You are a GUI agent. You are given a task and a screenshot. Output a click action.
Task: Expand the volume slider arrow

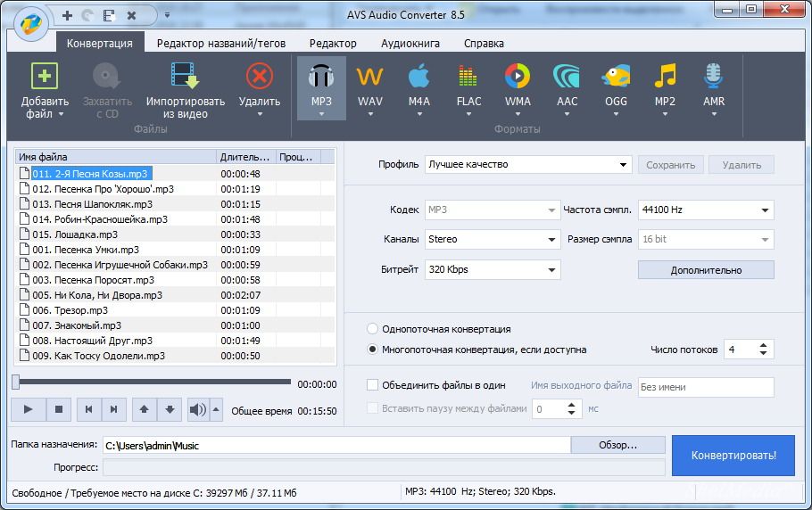pos(216,409)
